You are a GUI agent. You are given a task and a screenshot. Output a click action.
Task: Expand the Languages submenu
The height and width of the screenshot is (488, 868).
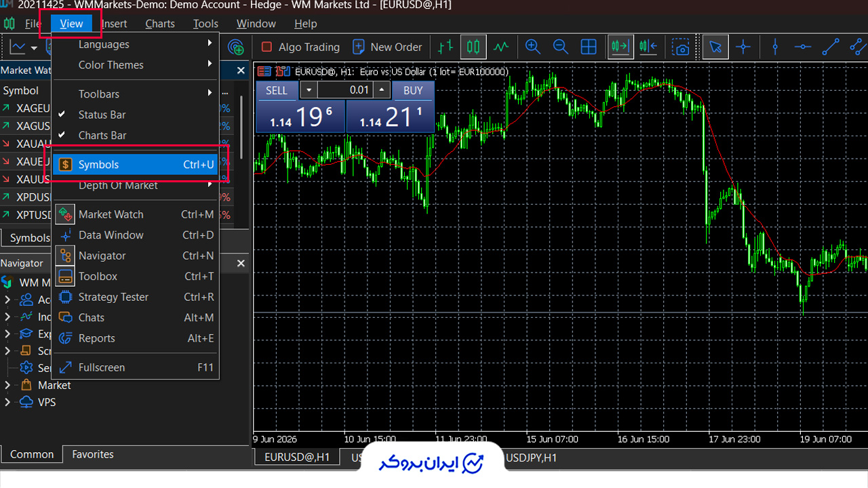pyautogui.click(x=135, y=45)
